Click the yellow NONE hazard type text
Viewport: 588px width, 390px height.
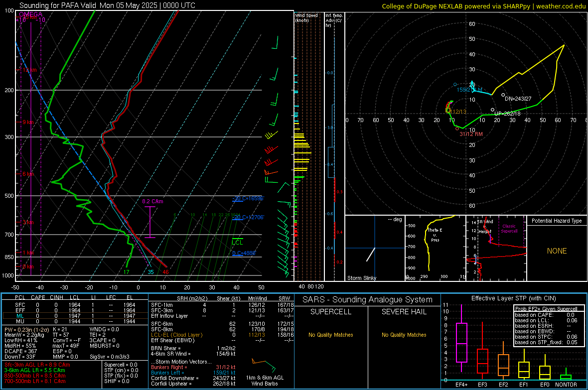(557, 251)
